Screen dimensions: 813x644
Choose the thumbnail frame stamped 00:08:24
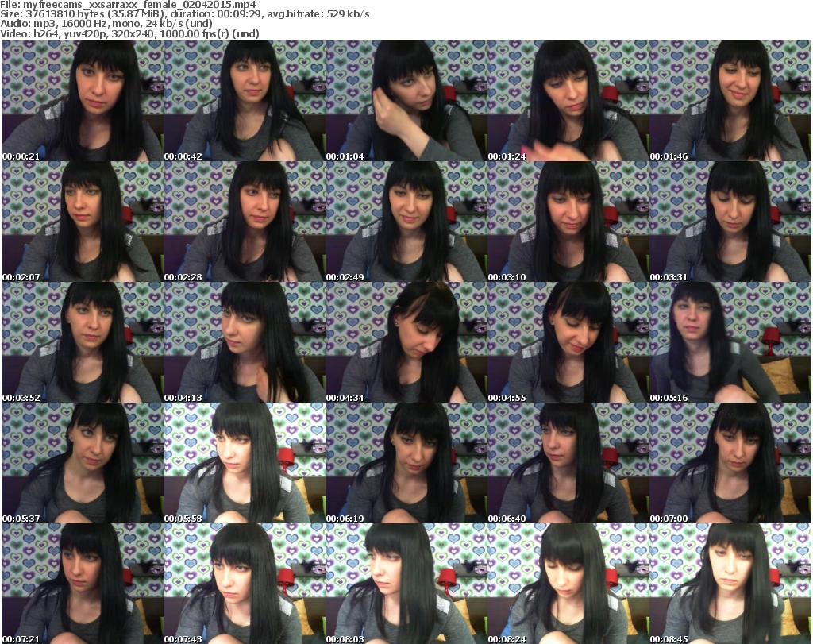click(568, 584)
